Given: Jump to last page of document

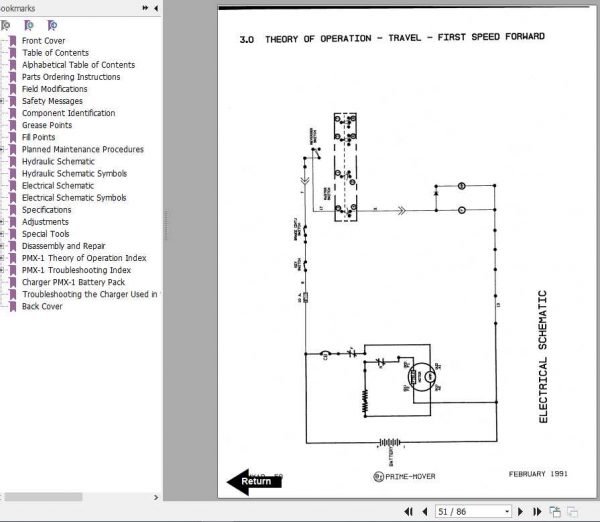Looking at the screenshot, I should 537,511.
